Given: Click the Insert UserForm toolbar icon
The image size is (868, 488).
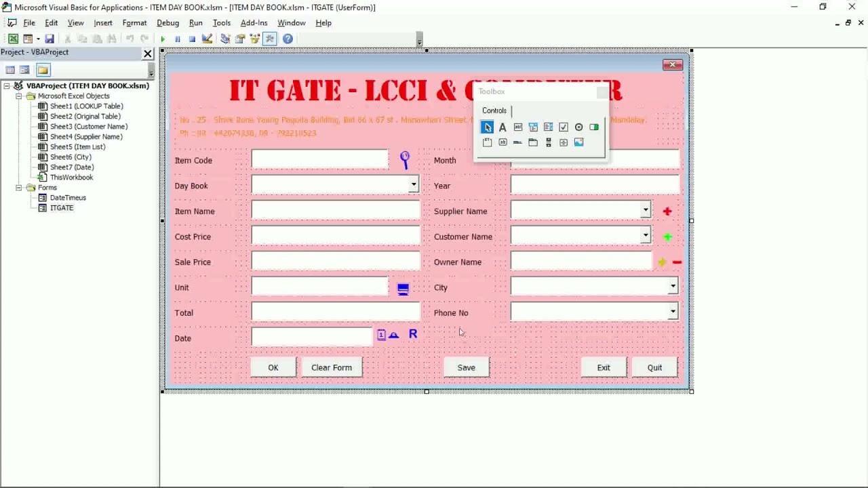Looking at the screenshot, I should 28,39.
